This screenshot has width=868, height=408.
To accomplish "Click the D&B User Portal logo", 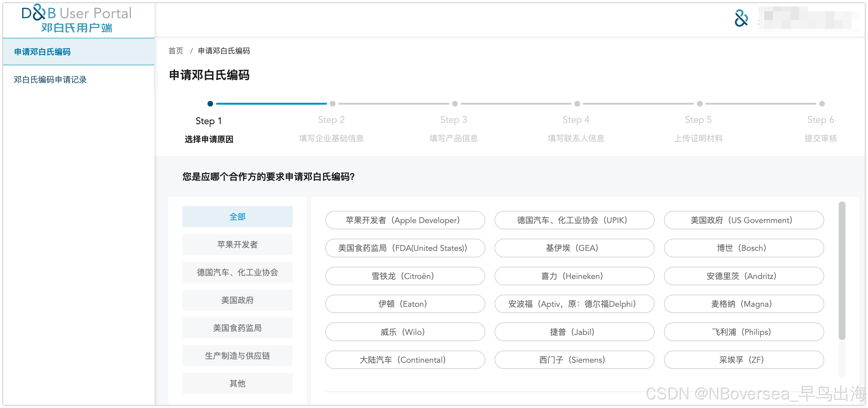I will click(77, 18).
